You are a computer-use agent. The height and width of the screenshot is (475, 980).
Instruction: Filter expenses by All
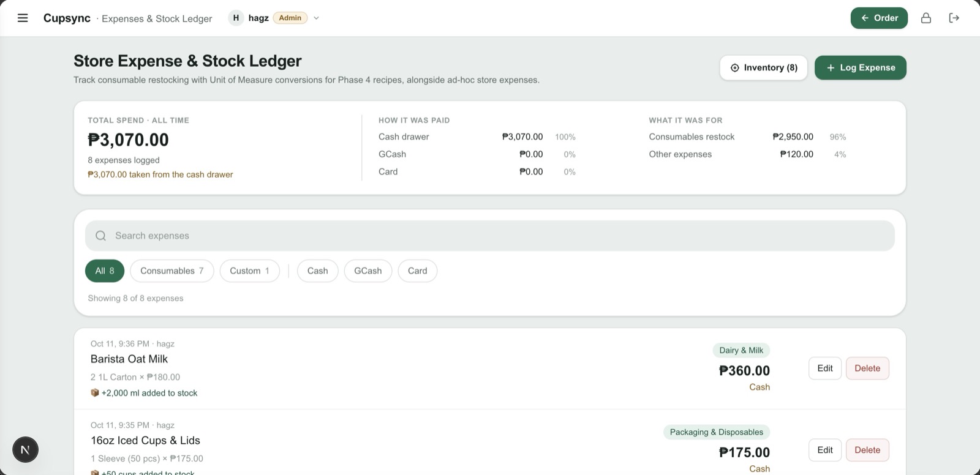[105, 271]
